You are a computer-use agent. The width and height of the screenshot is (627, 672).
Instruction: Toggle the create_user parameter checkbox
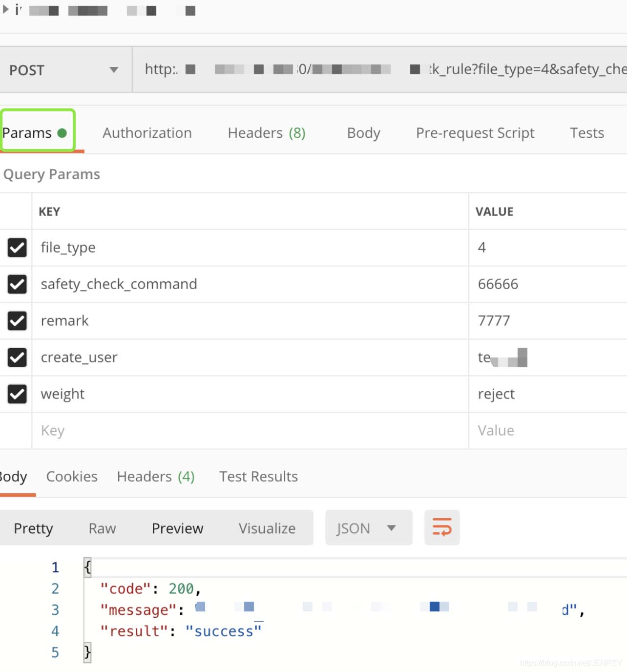tap(17, 357)
